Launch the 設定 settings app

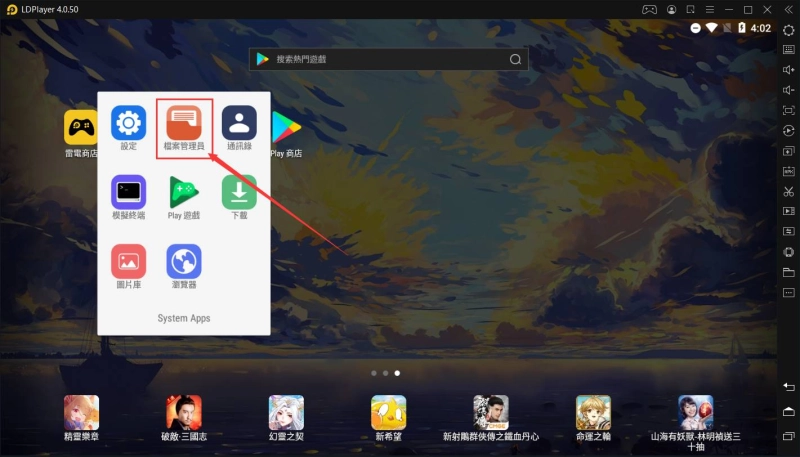click(128, 123)
